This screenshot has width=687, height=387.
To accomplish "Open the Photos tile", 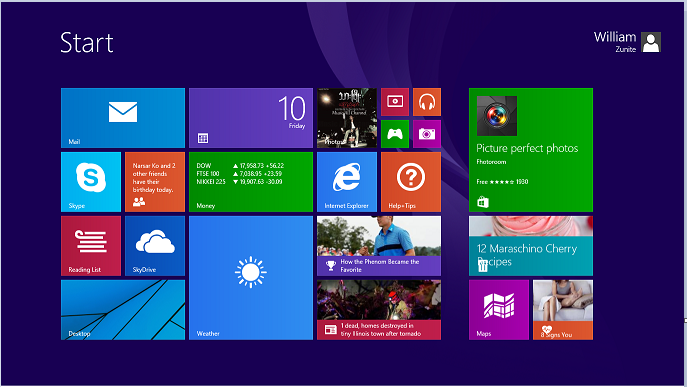I will (347, 118).
